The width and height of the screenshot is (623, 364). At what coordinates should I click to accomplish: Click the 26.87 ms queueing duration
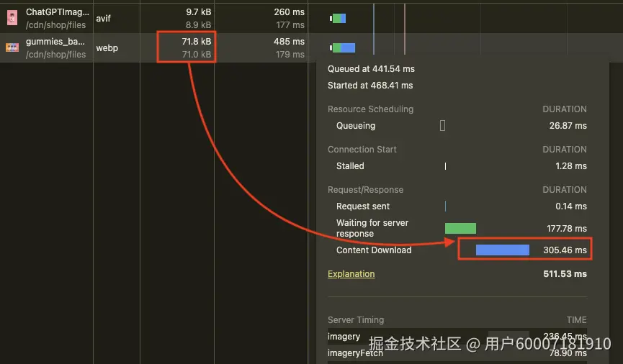(x=568, y=126)
